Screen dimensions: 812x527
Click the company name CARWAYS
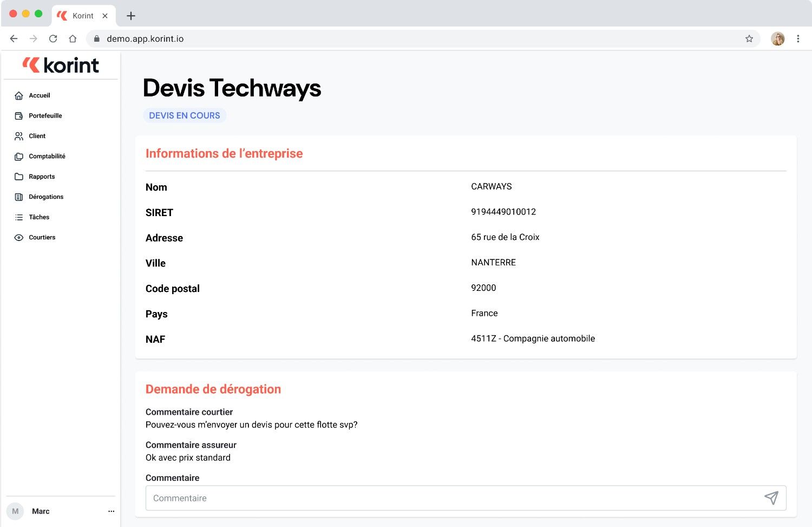pos(492,186)
